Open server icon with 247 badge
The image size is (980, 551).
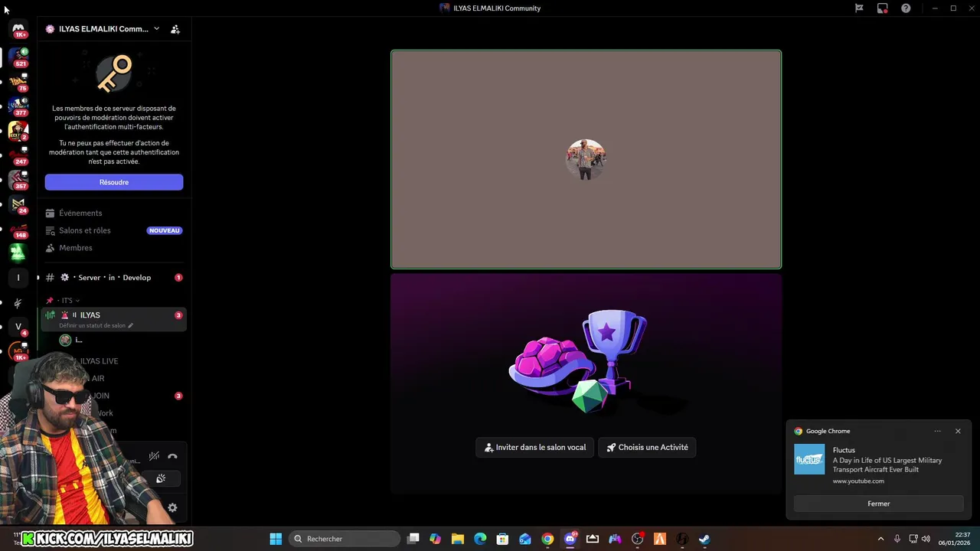point(18,155)
